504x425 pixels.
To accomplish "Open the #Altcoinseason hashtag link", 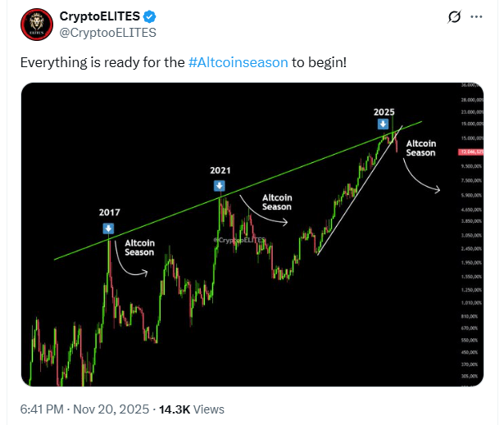I will click(x=238, y=62).
